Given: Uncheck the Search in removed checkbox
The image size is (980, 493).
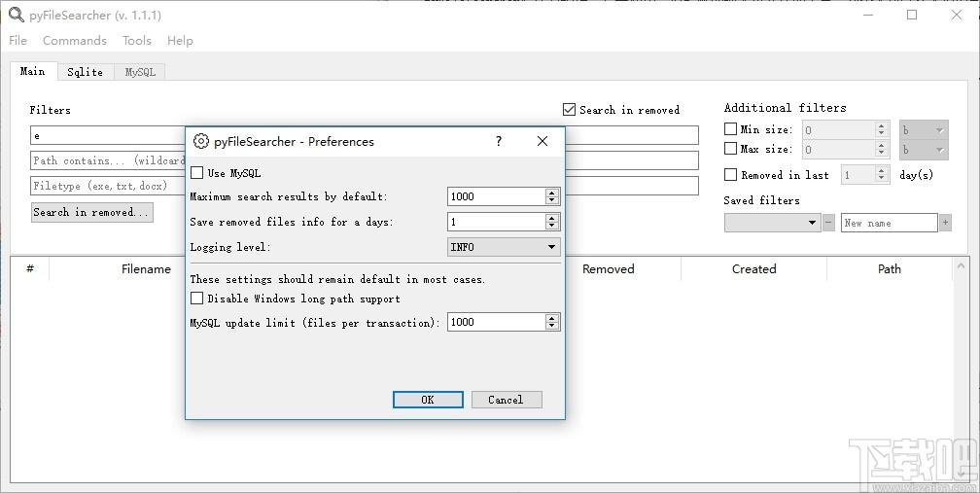Looking at the screenshot, I should coord(570,110).
